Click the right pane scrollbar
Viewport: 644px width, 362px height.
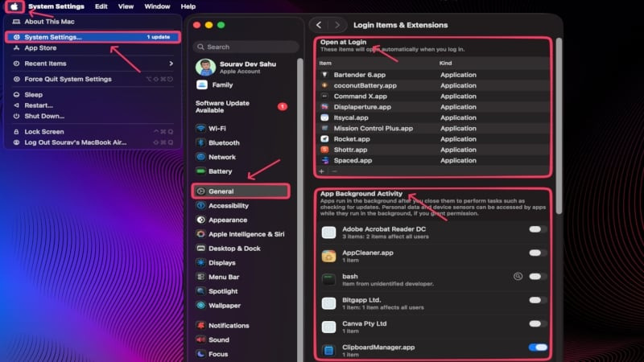click(x=559, y=125)
